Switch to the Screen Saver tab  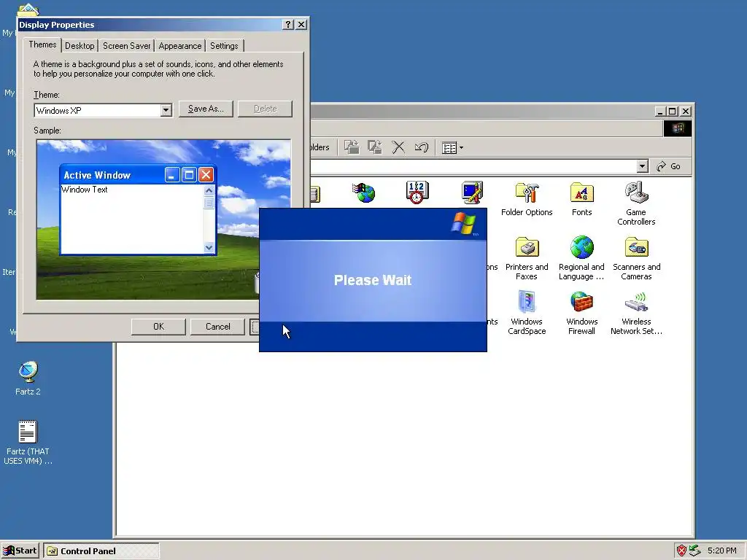click(126, 46)
